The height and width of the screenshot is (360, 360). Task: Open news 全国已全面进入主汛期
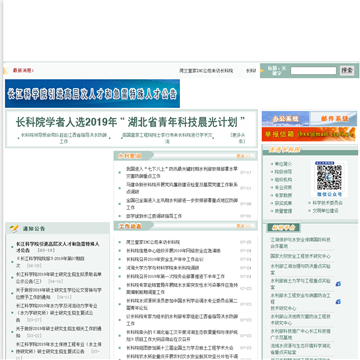point(182,204)
